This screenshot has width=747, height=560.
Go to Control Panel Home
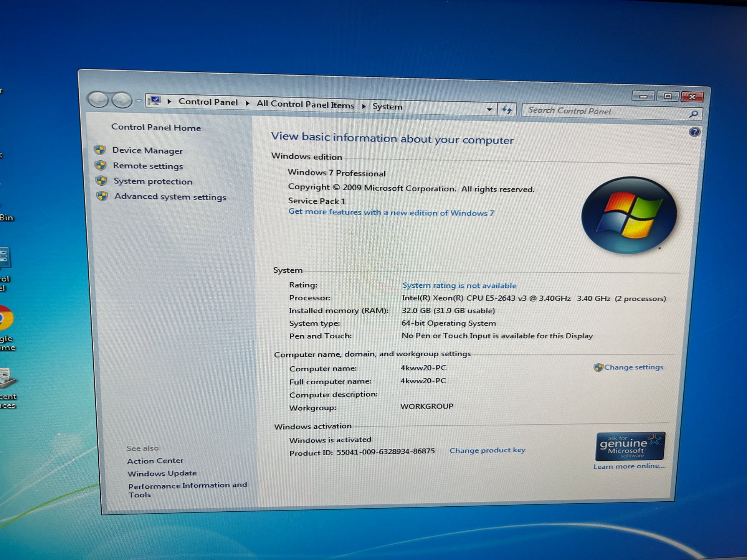click(x=156, y=128)
